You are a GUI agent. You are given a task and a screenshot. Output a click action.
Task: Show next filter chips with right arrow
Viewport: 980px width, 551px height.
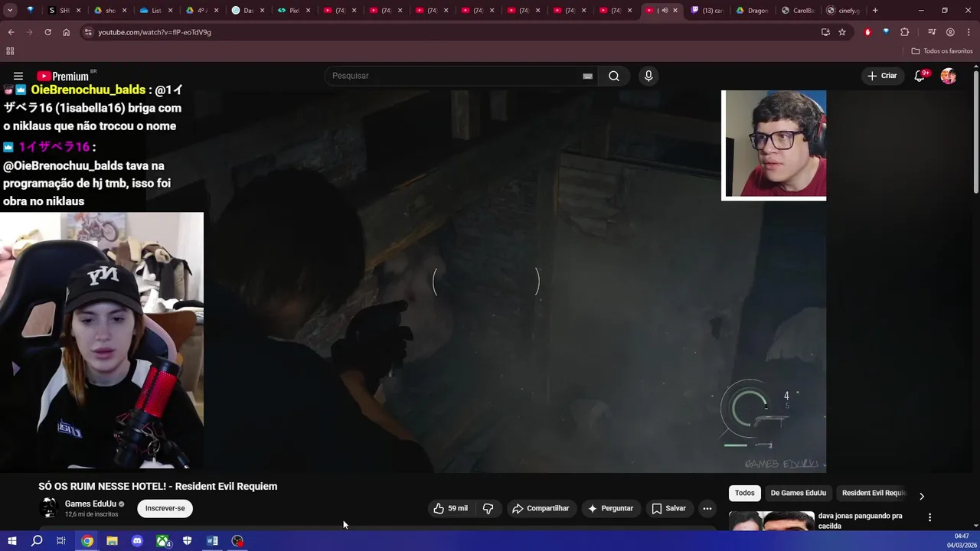[x=922, y=496]
